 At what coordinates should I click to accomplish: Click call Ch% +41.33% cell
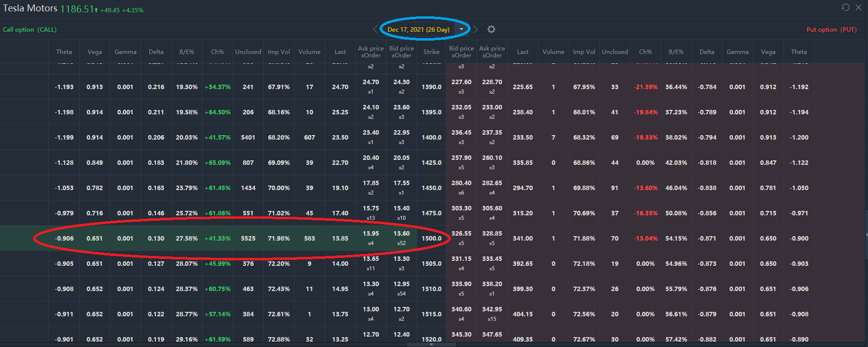(217, 239)
